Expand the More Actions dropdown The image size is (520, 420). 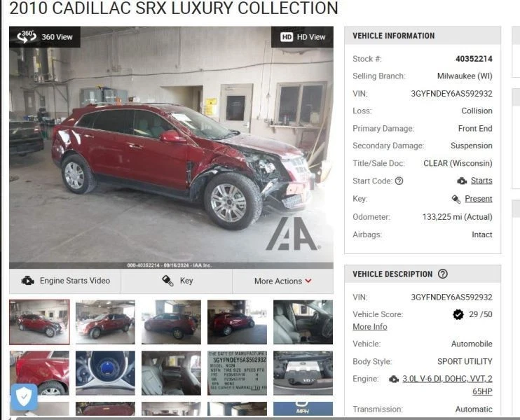point(282,281)
